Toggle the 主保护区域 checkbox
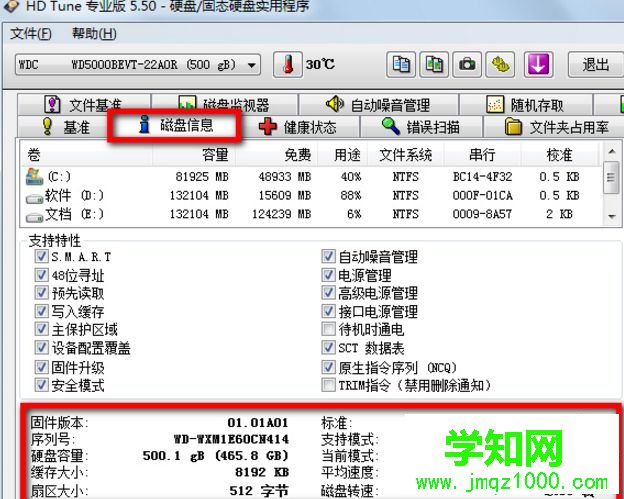Image resolution: width=624 pixels, height=499 pixels. [x=41, y=329]
